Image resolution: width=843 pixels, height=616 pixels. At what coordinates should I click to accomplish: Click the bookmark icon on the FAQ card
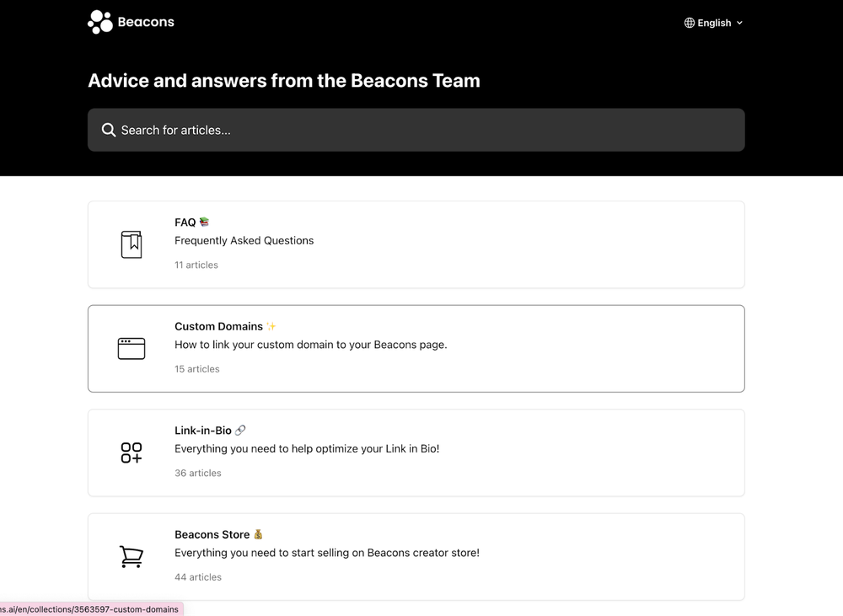[132, 244]
